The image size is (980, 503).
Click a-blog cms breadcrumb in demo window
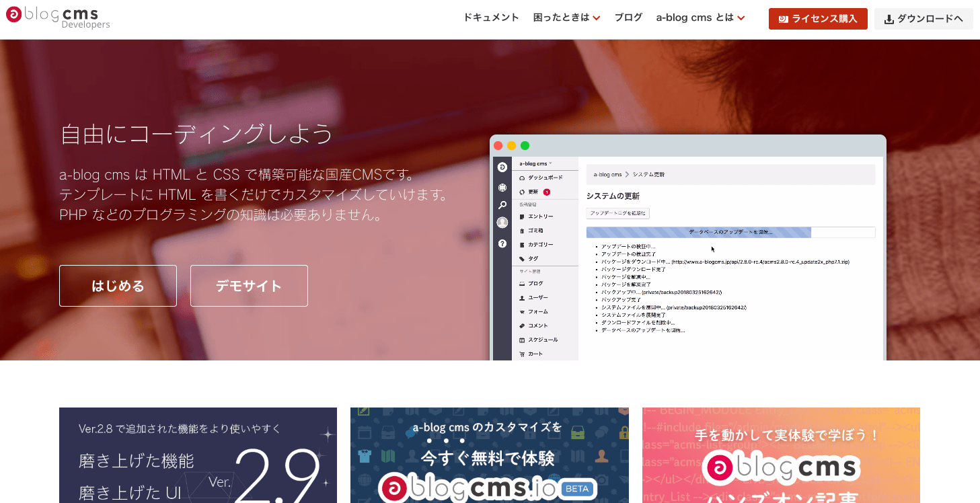pyautogui.click(x=607, y=175)
